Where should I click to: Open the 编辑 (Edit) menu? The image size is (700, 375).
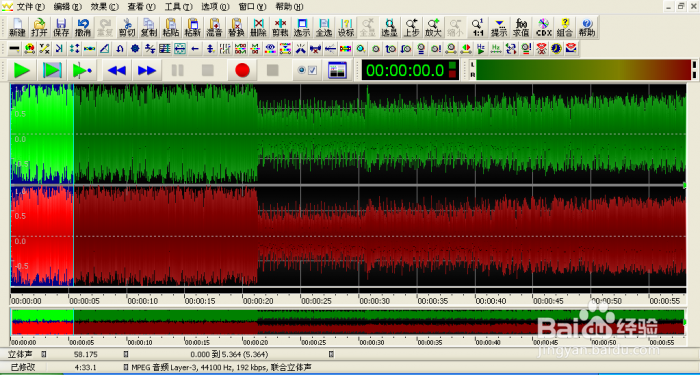(68, 7)
